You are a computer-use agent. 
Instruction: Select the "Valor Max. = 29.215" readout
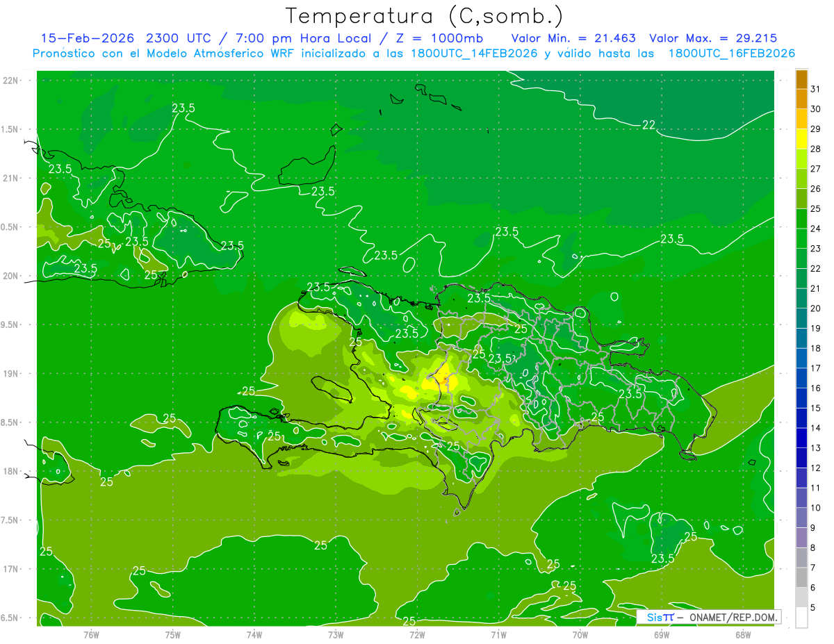713,38
